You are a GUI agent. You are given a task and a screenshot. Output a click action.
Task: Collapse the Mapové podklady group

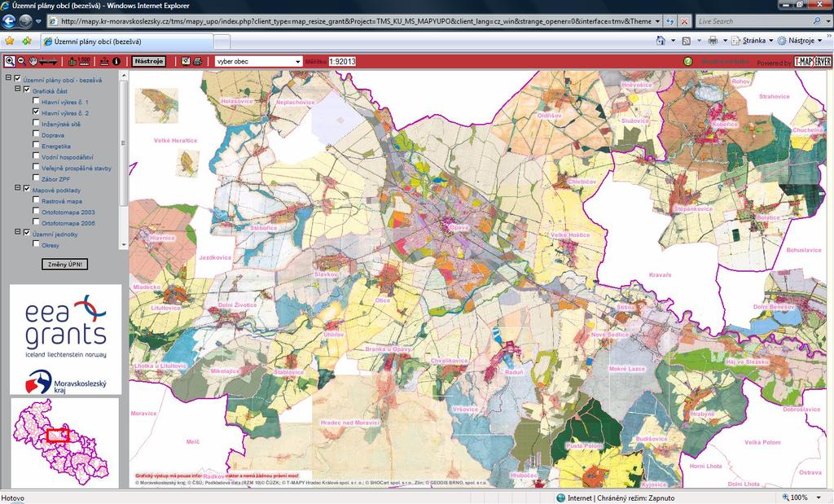(17, 189)
